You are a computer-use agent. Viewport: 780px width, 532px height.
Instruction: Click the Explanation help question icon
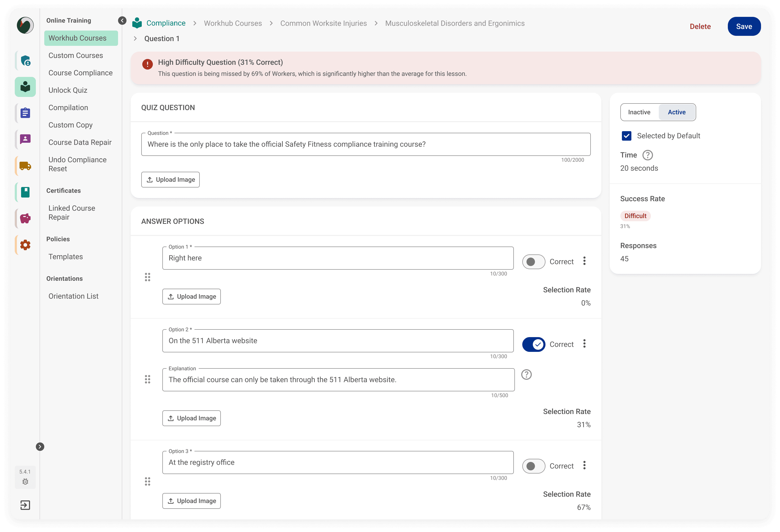point(526,374)
